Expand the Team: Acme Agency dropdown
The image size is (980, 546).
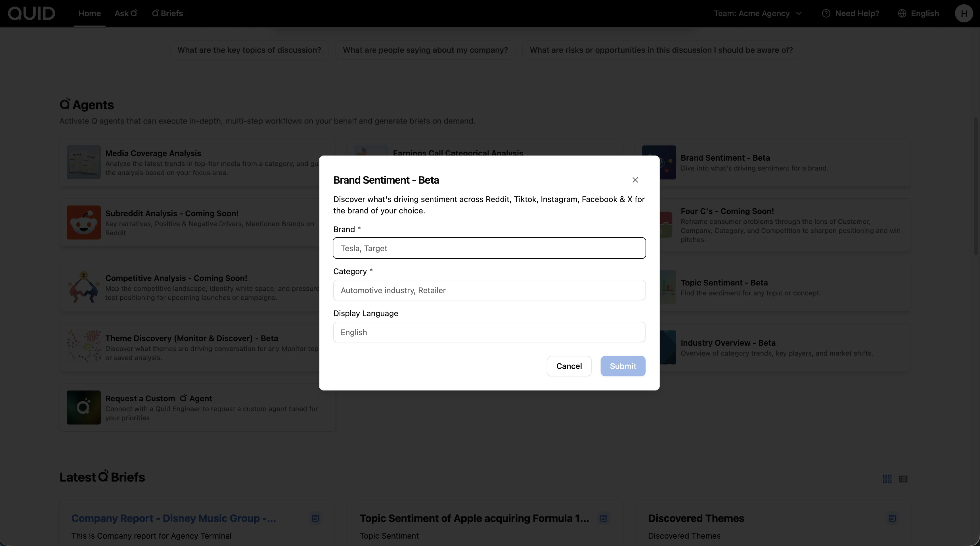point(757,13)
